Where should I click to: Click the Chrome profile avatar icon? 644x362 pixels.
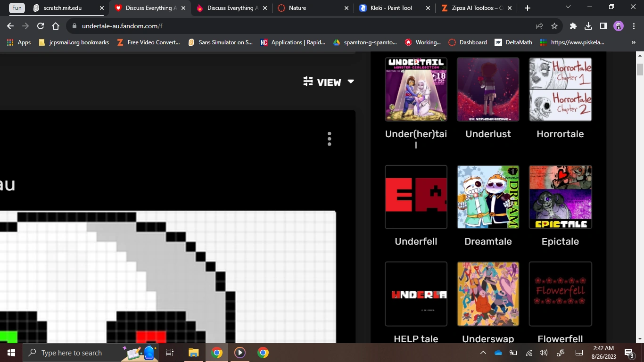click(x=618, y=26)
